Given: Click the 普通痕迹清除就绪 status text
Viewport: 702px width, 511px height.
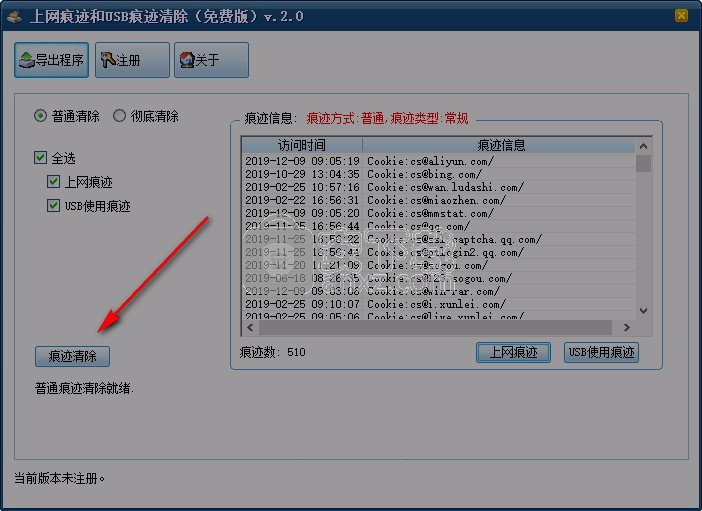Looking at the screenshot, I should point(84,388).
